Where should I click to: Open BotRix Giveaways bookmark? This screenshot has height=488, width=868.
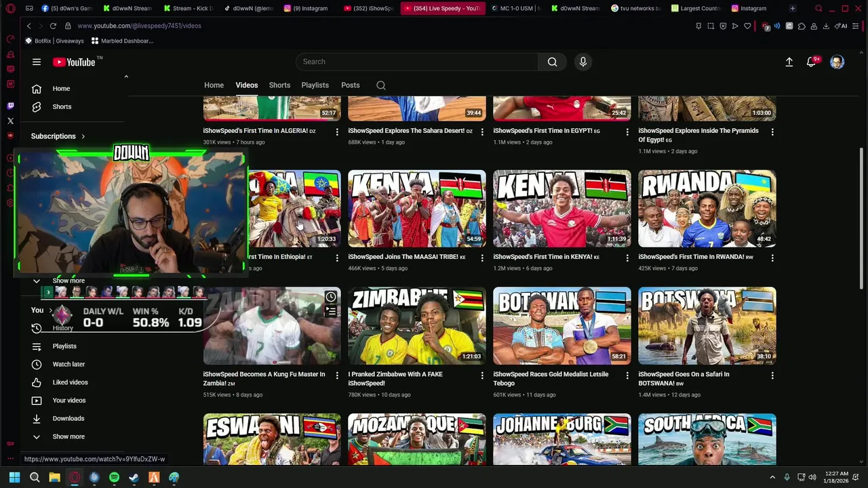[x=54, y=41]
